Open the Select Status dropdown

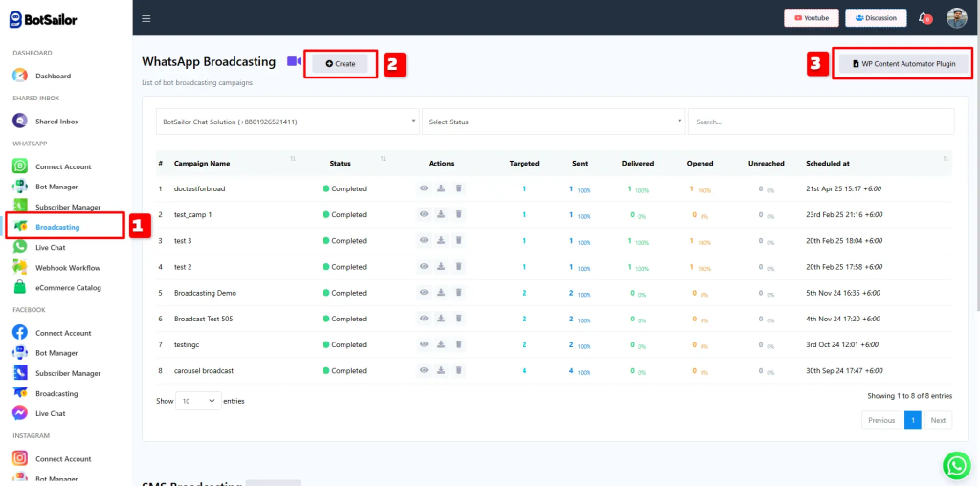554,121
